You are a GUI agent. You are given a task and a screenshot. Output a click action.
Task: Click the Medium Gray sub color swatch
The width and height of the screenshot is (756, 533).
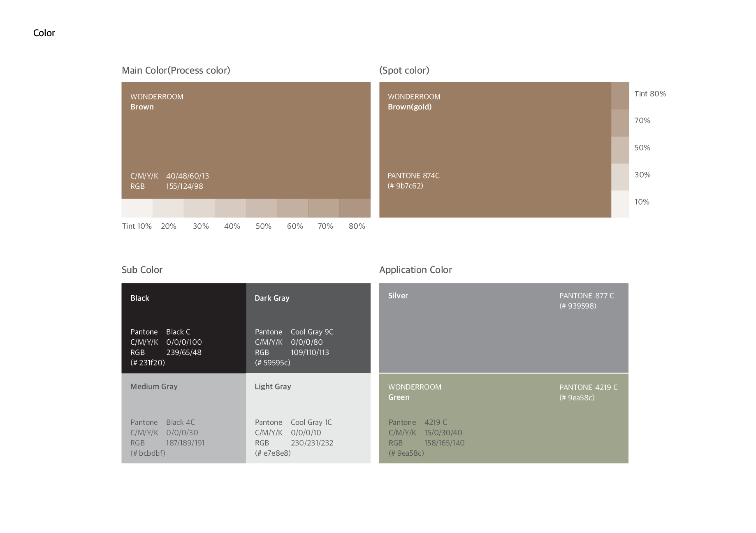(184, 418)
